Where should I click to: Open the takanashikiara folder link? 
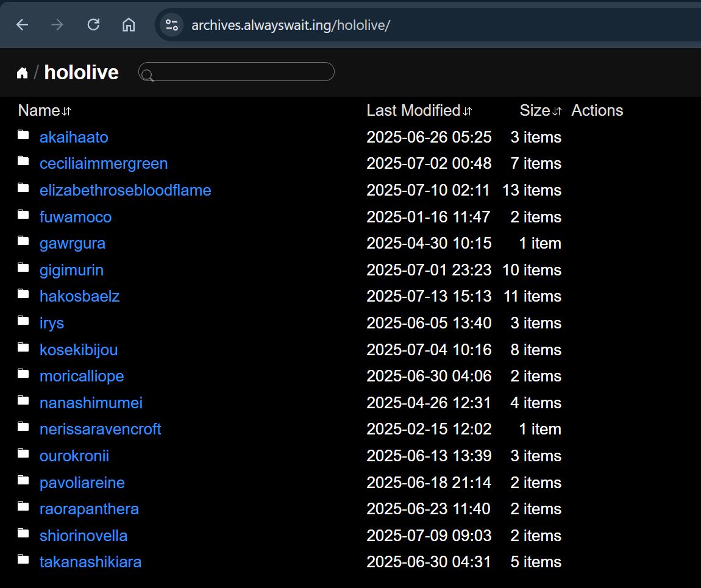tap(91, 562)
